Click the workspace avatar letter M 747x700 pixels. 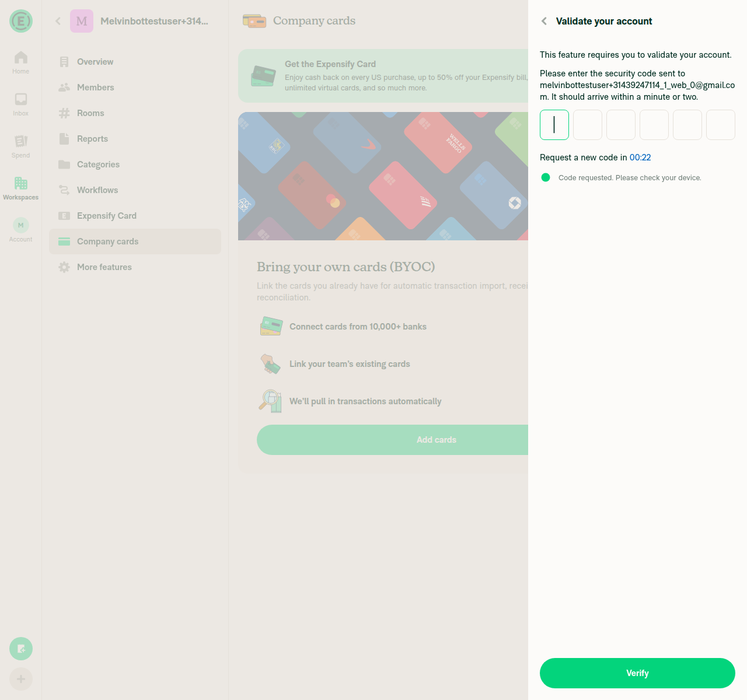pos(82,21)
